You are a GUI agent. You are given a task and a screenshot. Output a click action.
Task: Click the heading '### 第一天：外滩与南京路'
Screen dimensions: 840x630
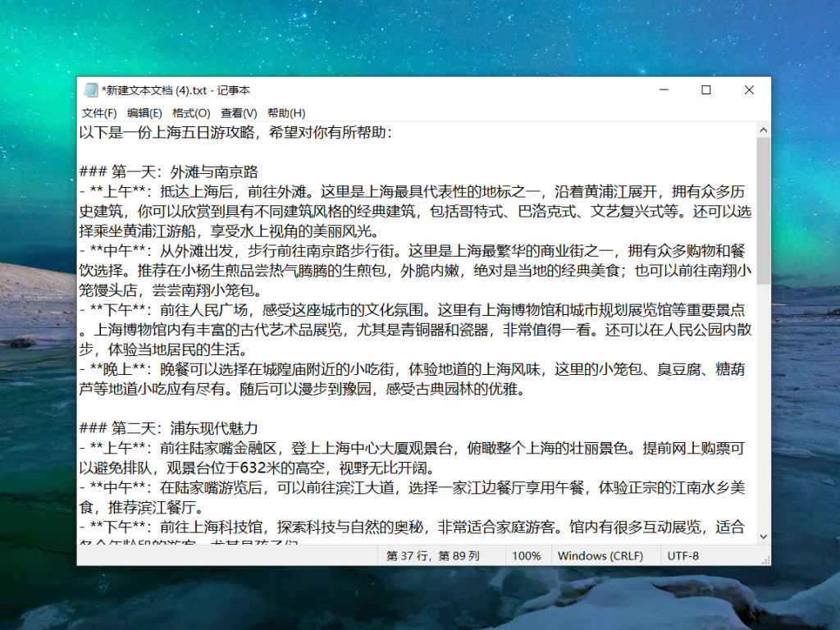coord(169,172)
